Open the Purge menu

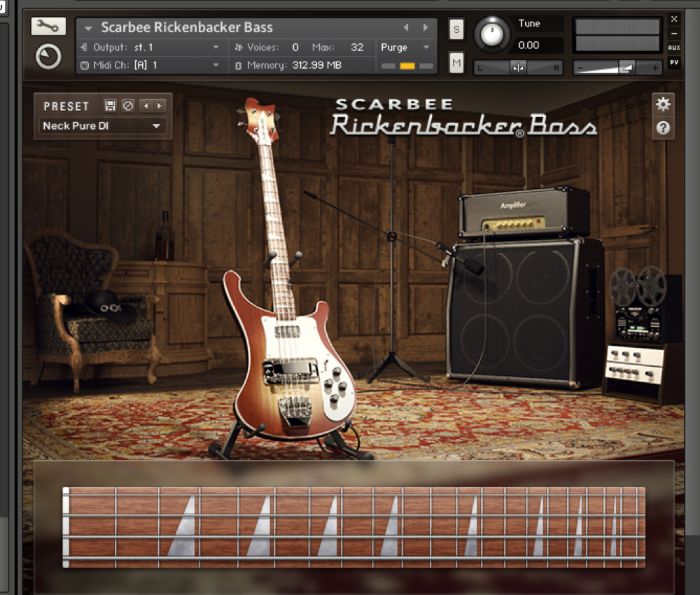(x=405, y=48)
